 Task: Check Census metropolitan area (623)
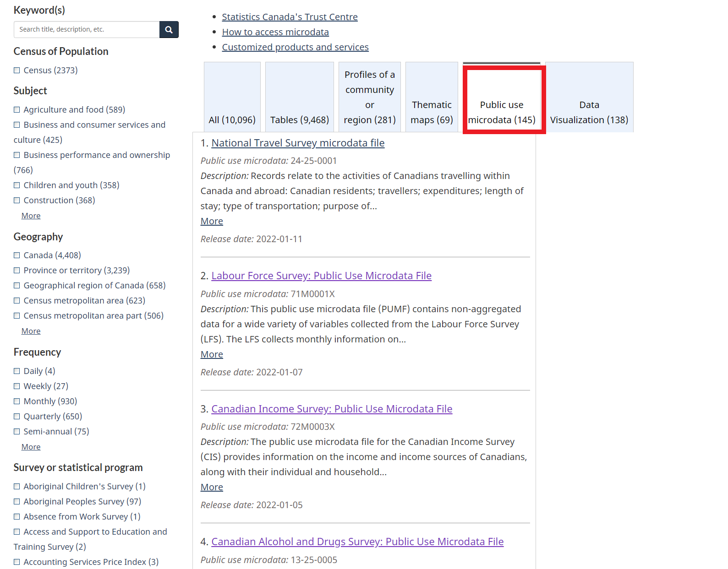click(17, 301)
